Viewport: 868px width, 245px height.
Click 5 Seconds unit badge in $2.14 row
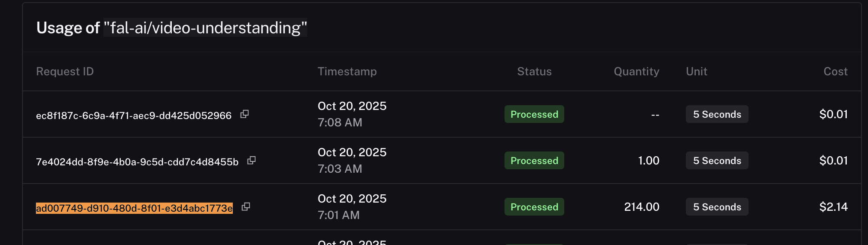pos(717,207)
